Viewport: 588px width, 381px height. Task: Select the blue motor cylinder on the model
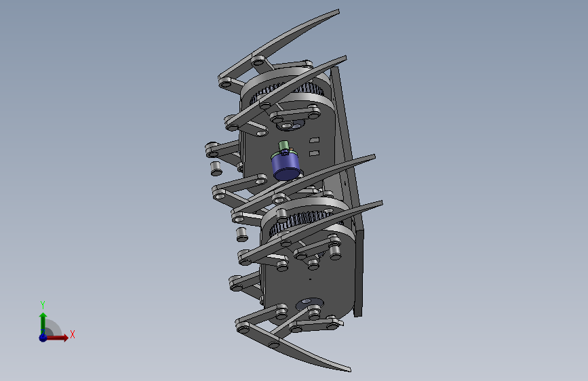286,167
